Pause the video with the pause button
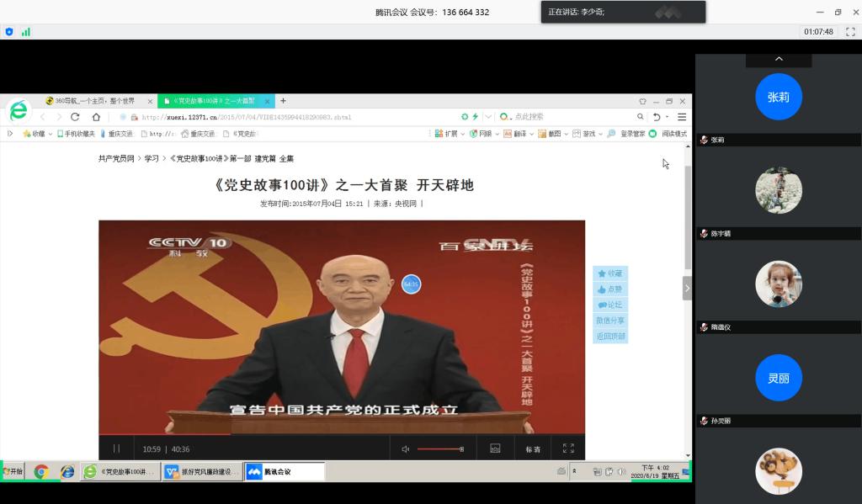The width and height of the screenshot is (862, 504). pos(116,448)
